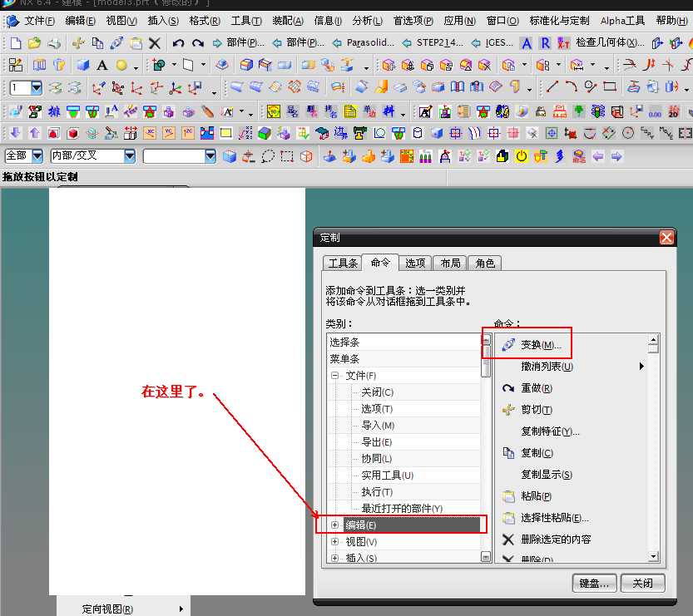Click the New file icon in top toolbar
Screen dimensions: 693x616
(x=16, y=43)
